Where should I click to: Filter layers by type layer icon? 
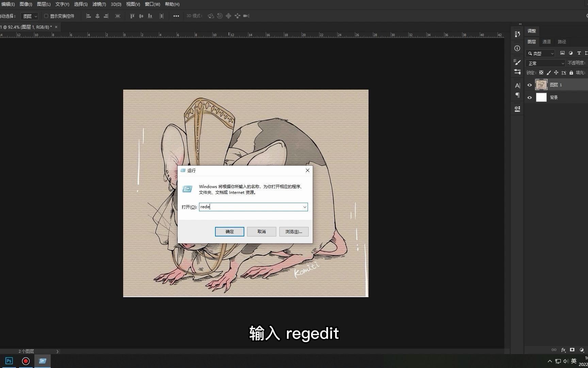point(579,53)
